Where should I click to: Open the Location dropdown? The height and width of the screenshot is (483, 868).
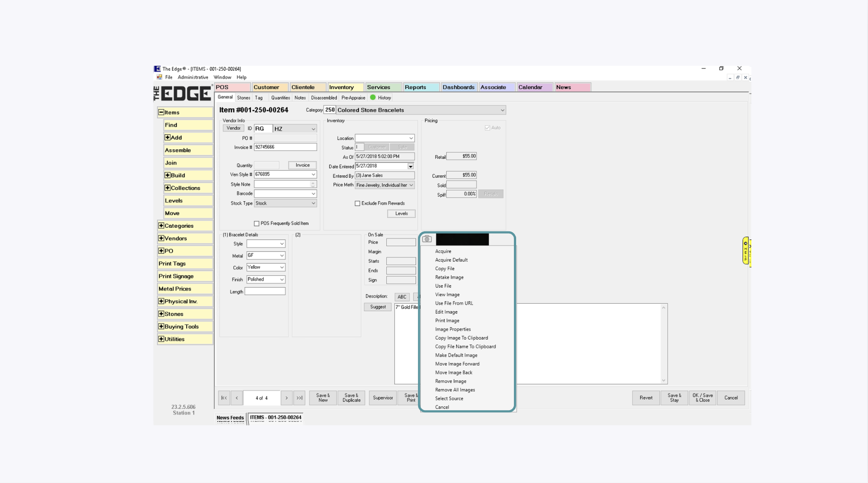pyautogui.click(x=411, y=138)
